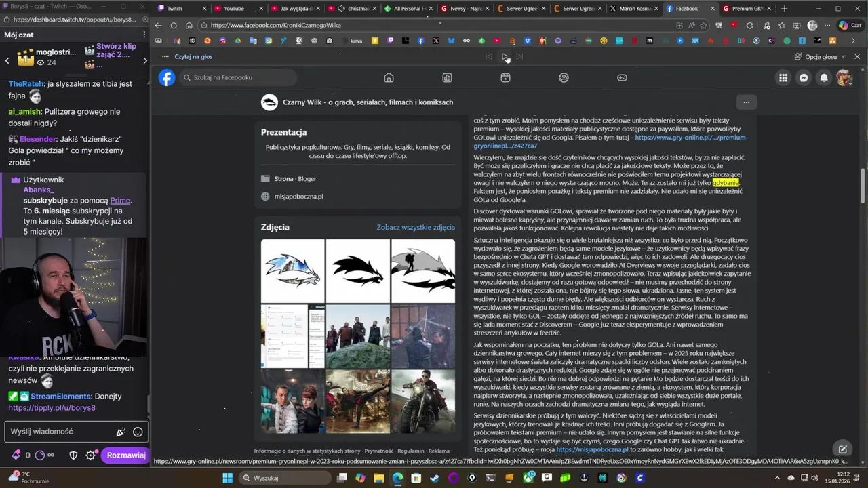
Task: Open channel points infinity balance
Action: coord(44,455)
